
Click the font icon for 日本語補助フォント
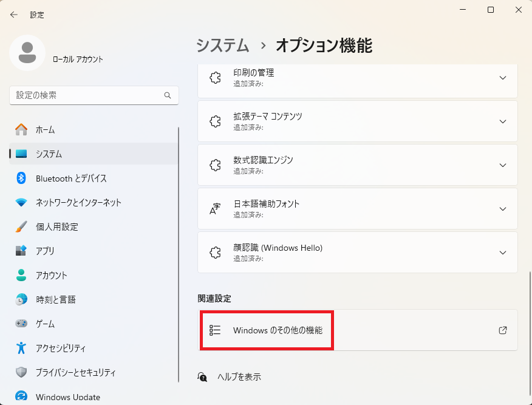tap(215, 209)
